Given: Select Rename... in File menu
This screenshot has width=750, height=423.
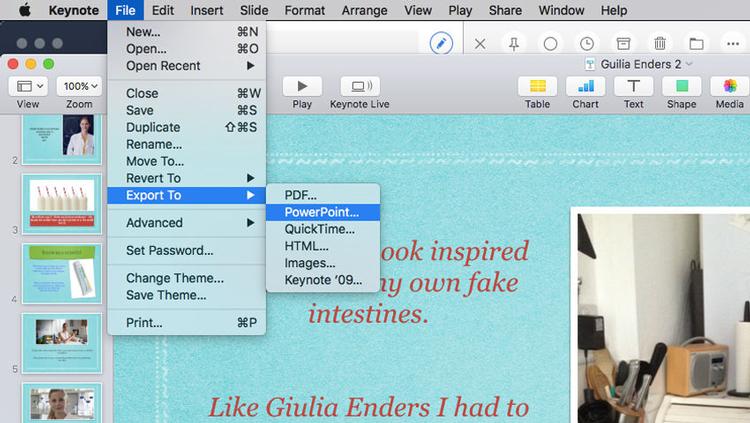Looking at the screenshot, I should tap(187, 144).
